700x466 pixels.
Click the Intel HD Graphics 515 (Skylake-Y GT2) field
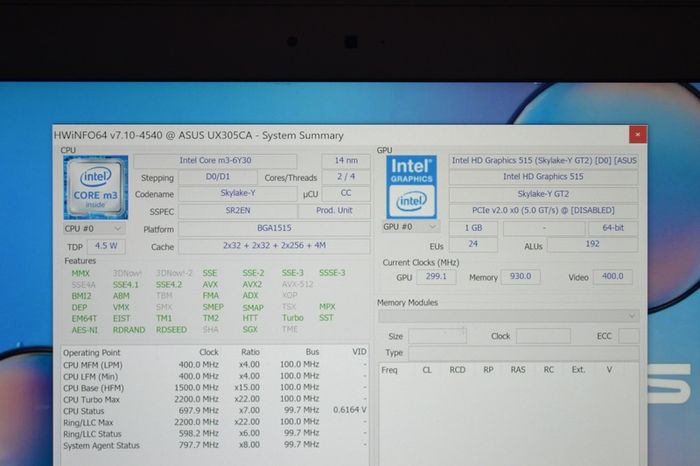click(x=543, y=161)
